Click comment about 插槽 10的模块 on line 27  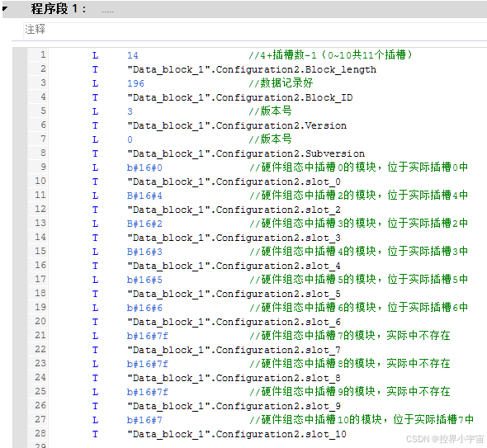[x=362, y=419]
